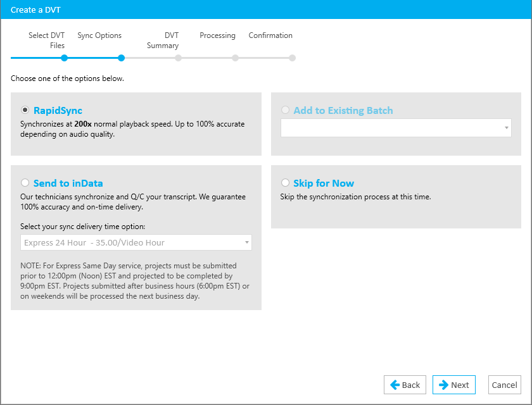The image size is (532, 405).
Task: Select the Add to Existing Batch radio button
Action: coord(285,110)
